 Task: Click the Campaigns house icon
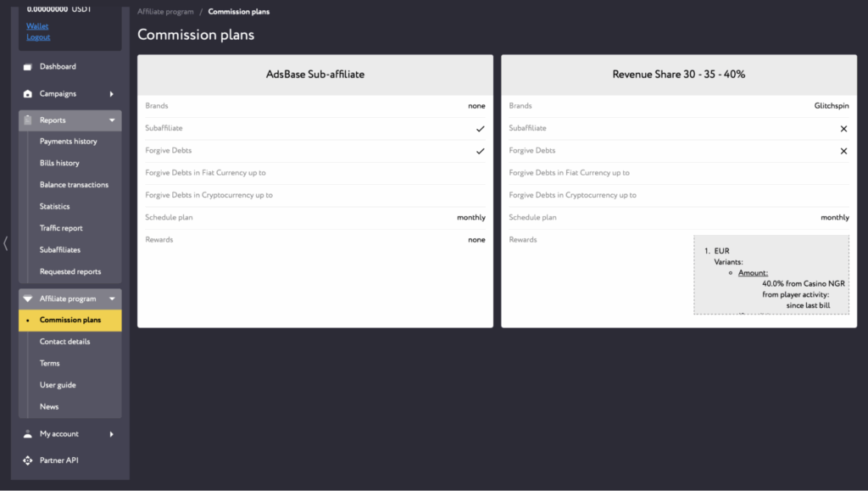[28, 94]
